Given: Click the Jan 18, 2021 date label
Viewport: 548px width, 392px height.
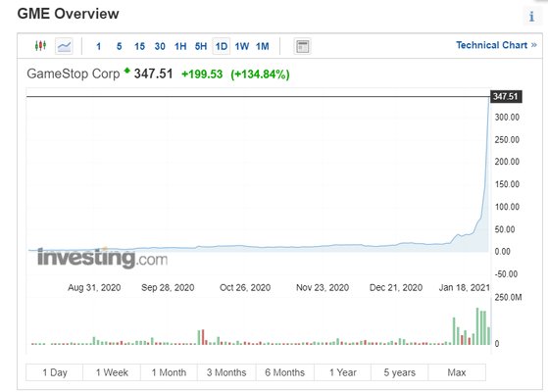Looking at the screenshot, I should pyautogui.click(x=464, y=287).
